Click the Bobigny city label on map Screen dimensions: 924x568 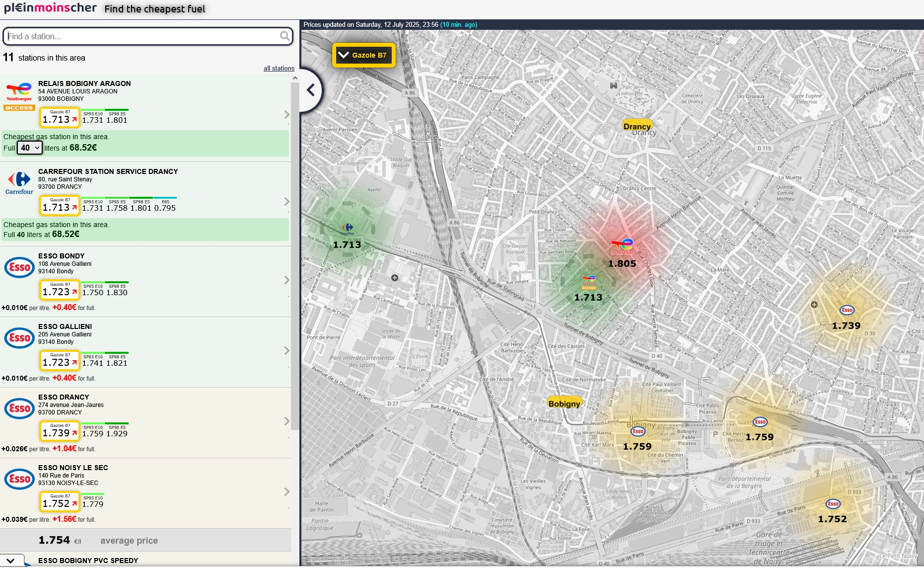click(x=564, y=403)
